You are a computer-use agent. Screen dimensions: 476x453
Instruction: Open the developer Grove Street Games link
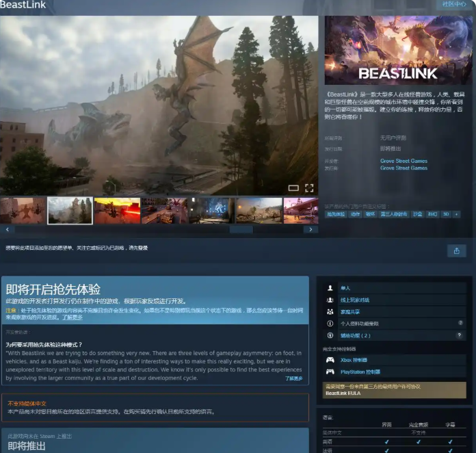coord(404,161)
